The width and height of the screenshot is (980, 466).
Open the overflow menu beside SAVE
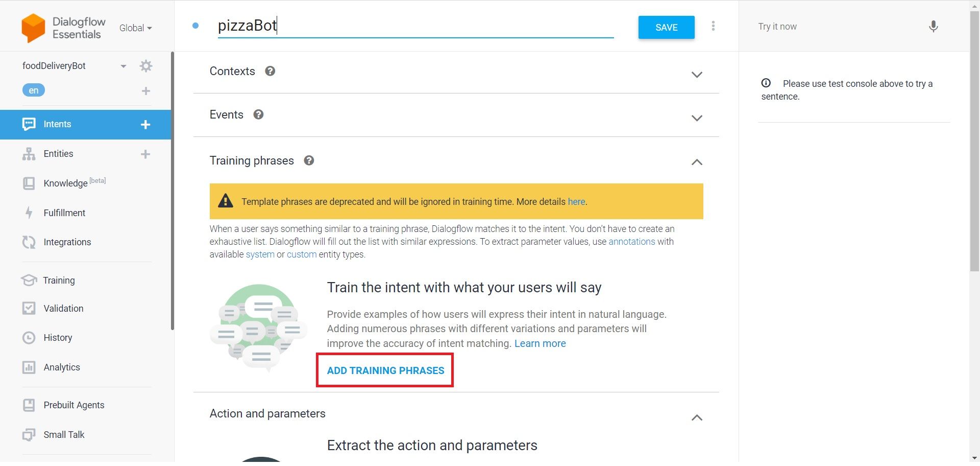point(713,26)
